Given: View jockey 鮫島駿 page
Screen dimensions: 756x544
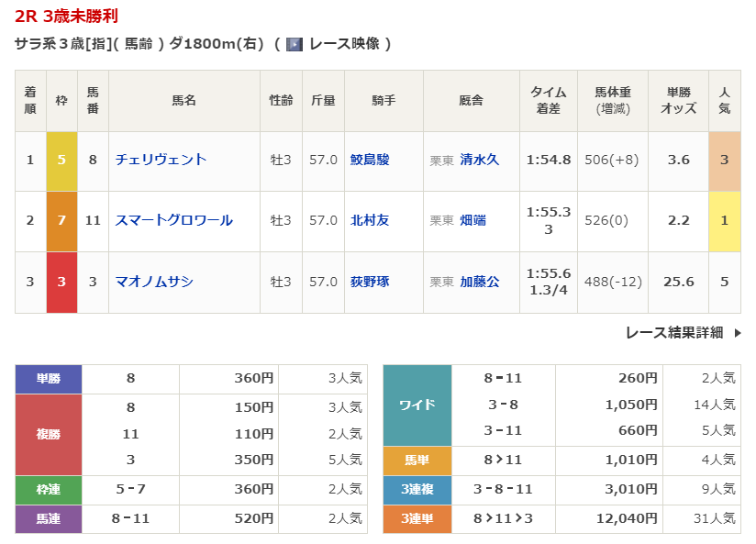Looking at the screenshot, I should coord(369,160).
